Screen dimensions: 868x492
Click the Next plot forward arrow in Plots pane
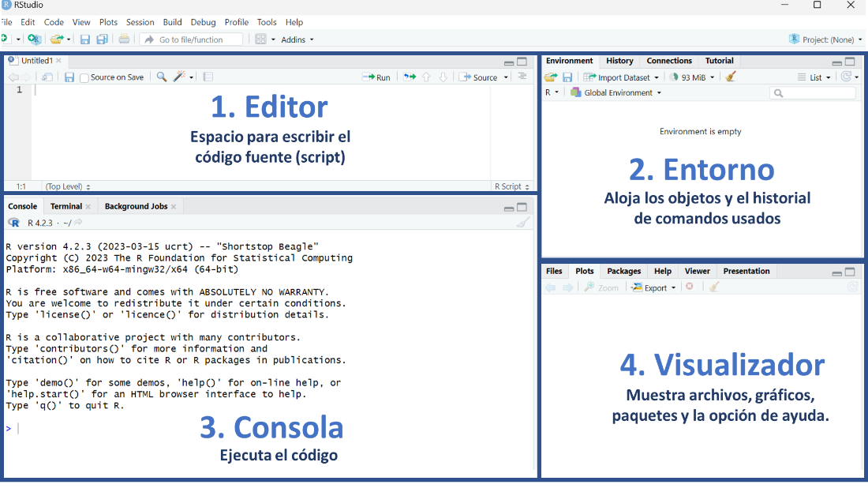pos(568,287)
